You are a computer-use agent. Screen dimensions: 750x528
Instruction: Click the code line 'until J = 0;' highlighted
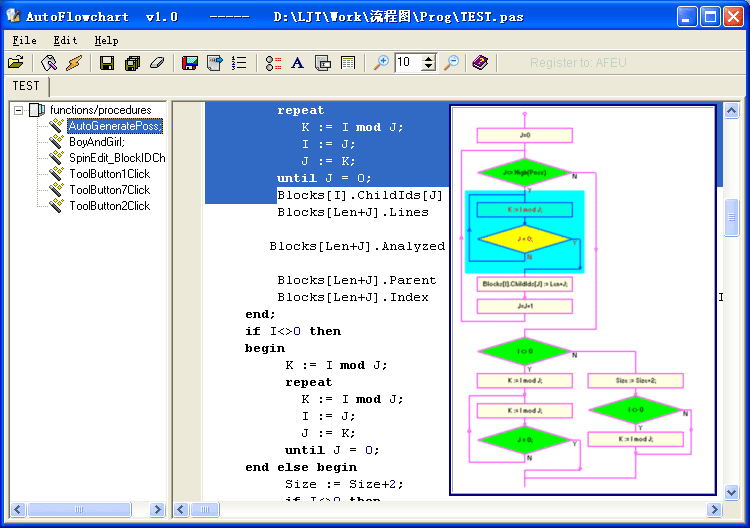[324, 178]
